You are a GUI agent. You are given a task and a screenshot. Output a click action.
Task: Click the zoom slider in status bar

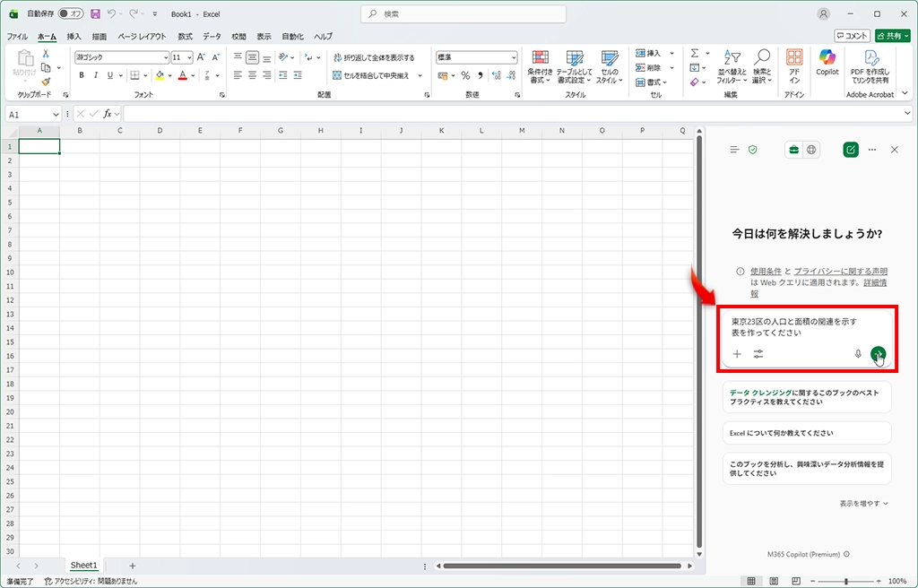845,582
